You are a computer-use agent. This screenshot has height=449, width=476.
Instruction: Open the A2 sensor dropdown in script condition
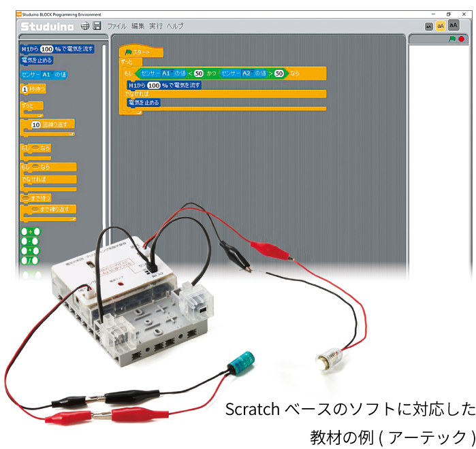tap(247, 73)
